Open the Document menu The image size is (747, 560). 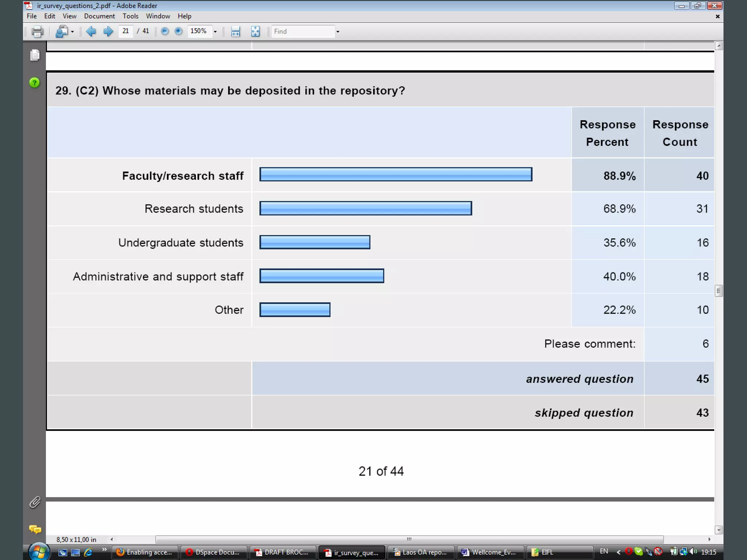99,16
